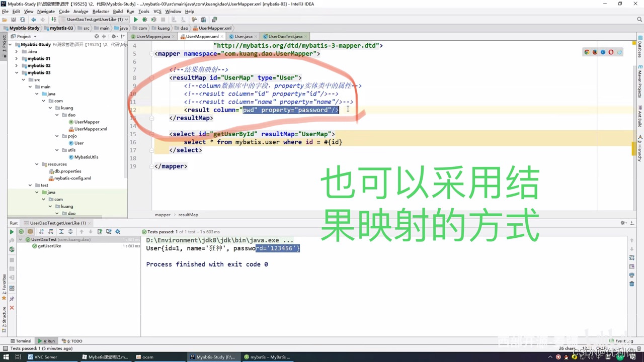644x362 pixels.
Task: Export test results icon in Run toolbar
Action: (100, 232)
